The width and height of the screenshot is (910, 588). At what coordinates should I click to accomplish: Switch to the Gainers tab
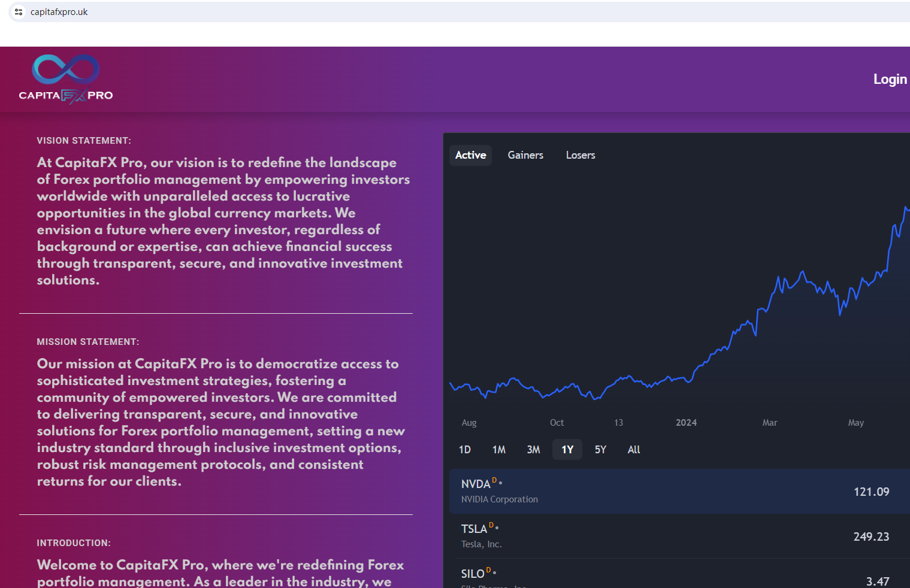(x=525, y=155)
